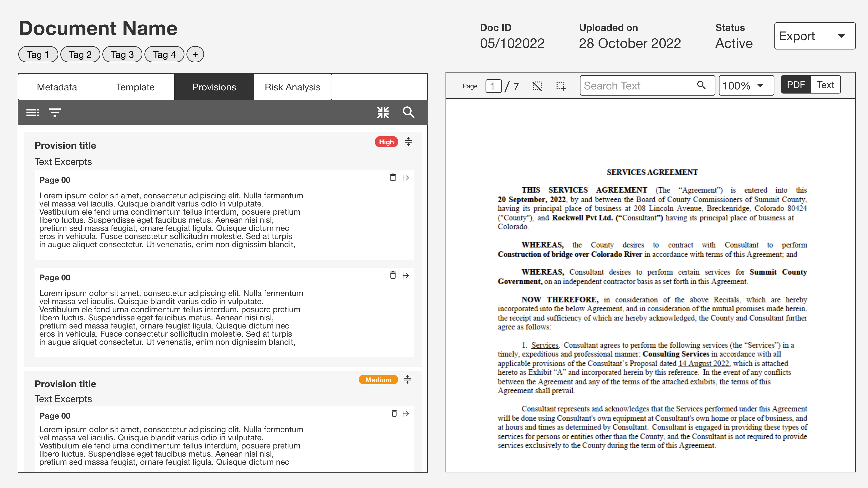Switch the document viewer to Text mode
Image resolution: width=868 pixels, height=488 pixels.
pyautogui.click(x=825, y=85)
